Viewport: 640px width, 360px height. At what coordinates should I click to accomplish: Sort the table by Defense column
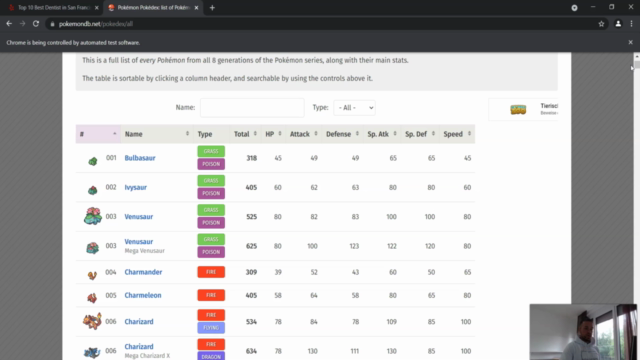click(342, 134)
